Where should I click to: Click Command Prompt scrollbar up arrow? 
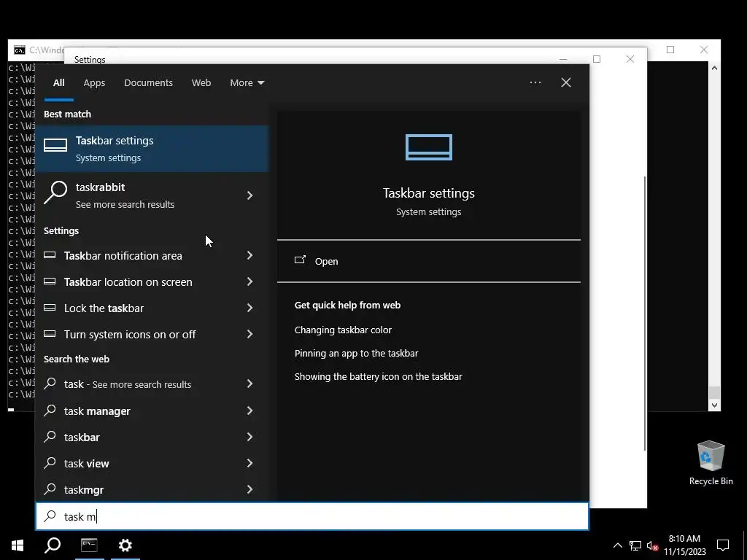(x=714, y=68)
